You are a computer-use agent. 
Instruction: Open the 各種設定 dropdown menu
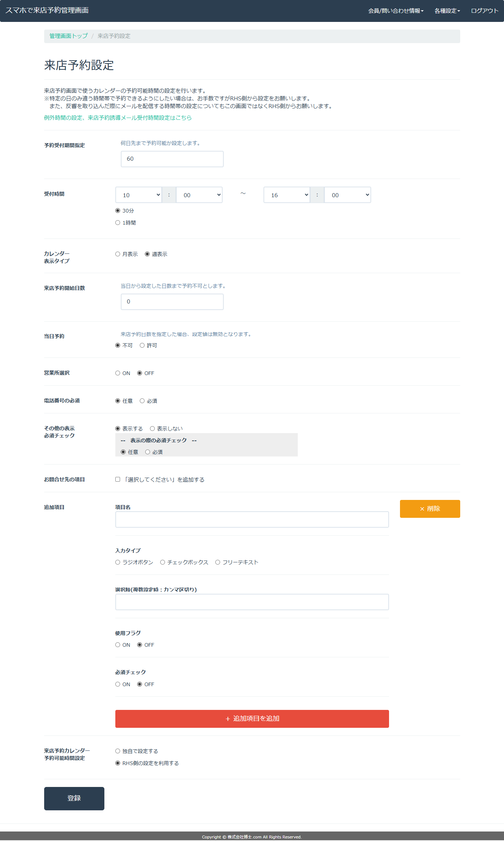point(447,11)
